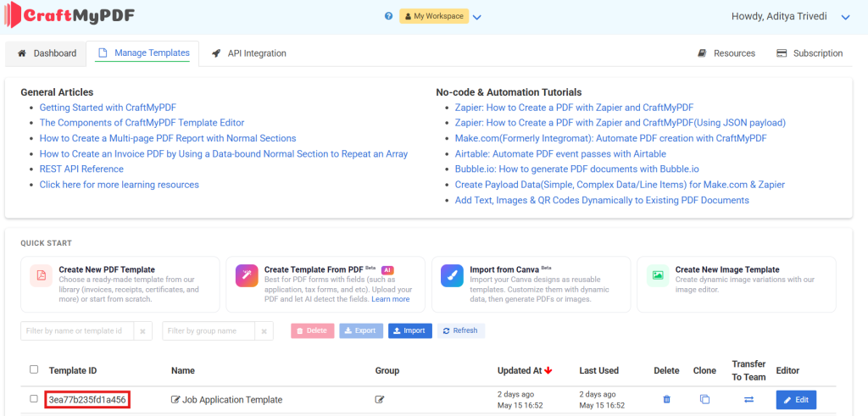The height and width of the screenshot is (416, 868).
Task: Open the blue help question mark icon
Action: click(388, 16)
